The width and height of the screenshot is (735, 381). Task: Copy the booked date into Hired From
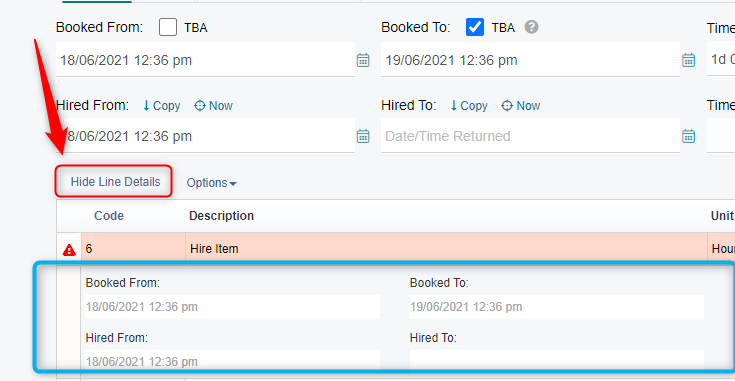pyautogui.click(x=161, y=106)
